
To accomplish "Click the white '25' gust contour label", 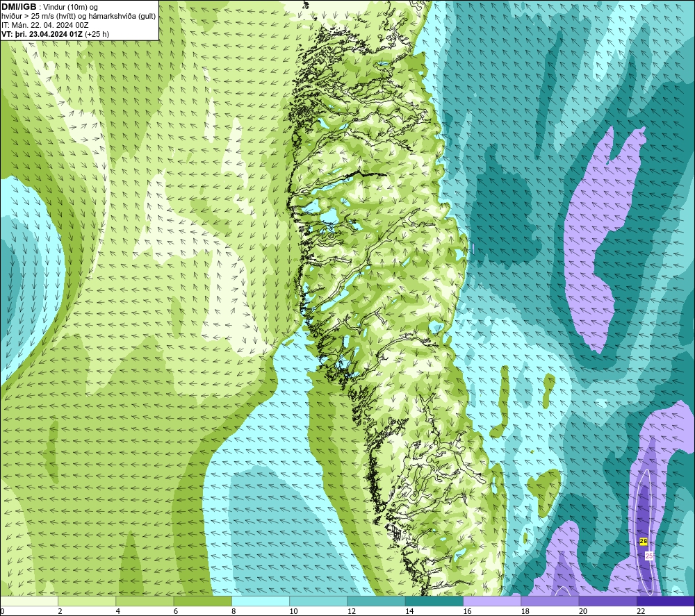I will click(649, 556).
